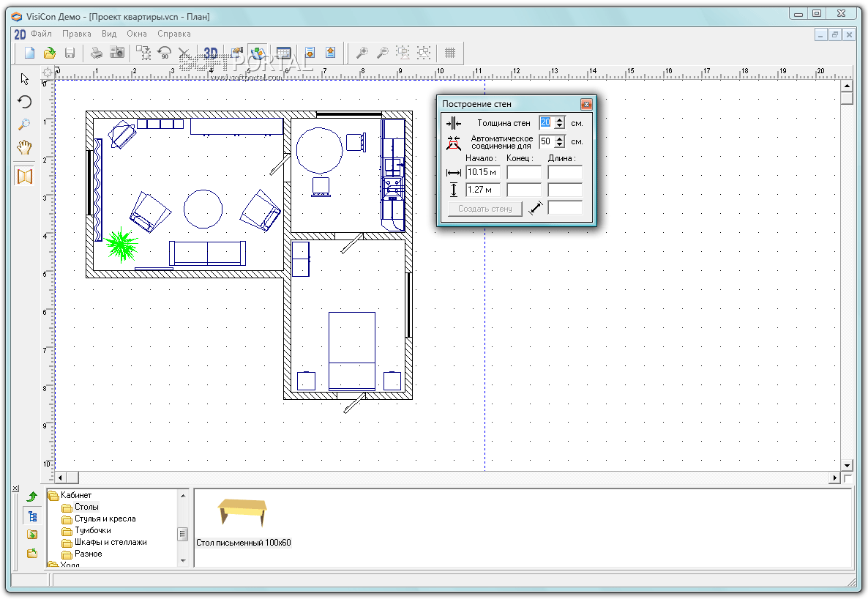Click the duplicate selected object icon
The width and height of the screenshot is (868, 602).
point(143,53)
